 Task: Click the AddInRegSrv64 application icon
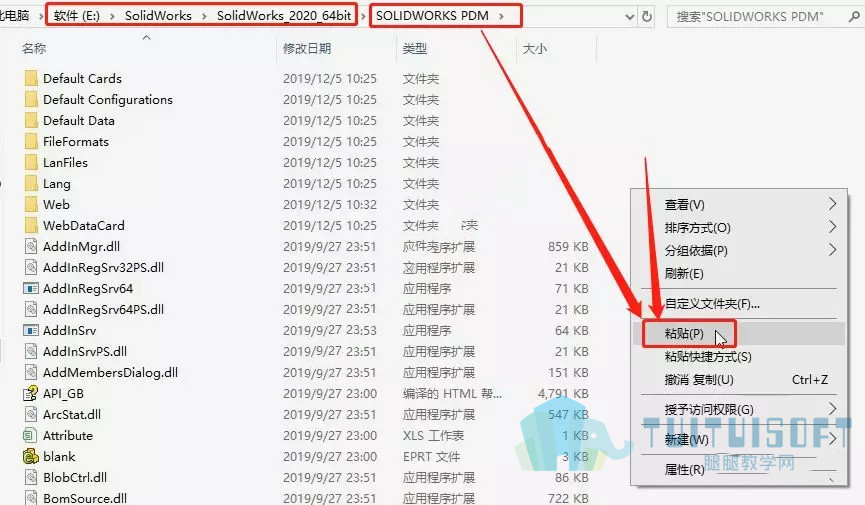pos(31,288)
